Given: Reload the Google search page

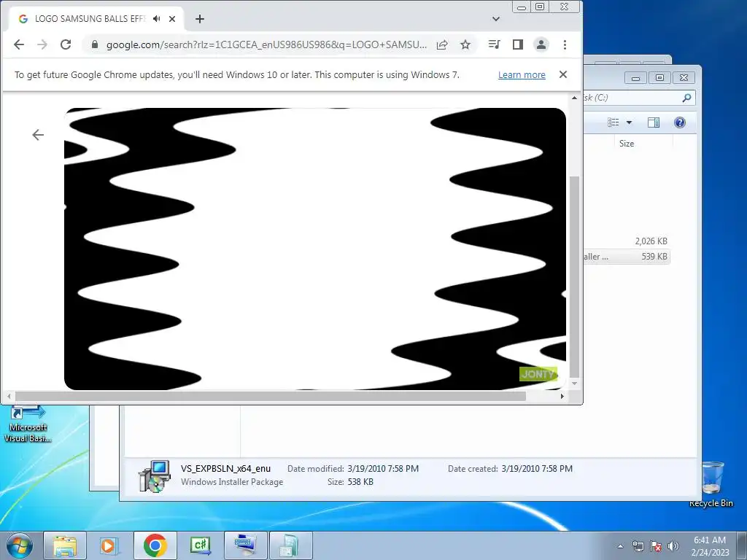Looking at the screenshot, I should click(66, 44).
